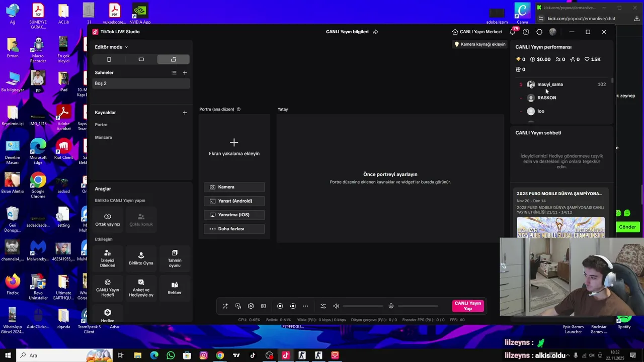
Task: Open Anket ve Hediyeyle oy tool
Action: point(141,288)
